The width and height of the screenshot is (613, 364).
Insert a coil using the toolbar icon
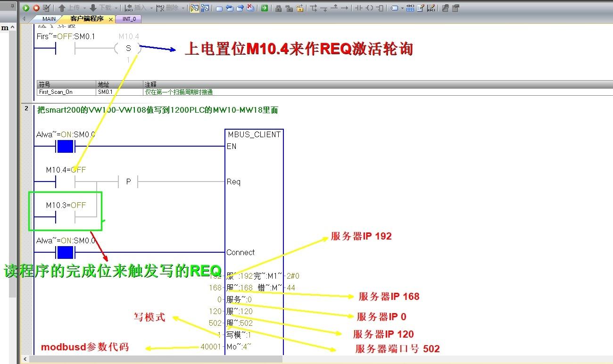[x=369, y=8]
